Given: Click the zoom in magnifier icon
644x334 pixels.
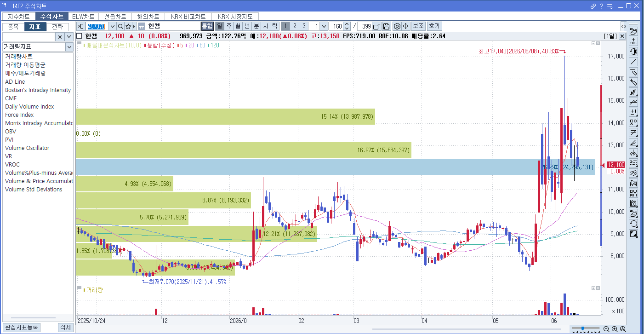Looking at the screenshot, I should [x=615, y=329].
